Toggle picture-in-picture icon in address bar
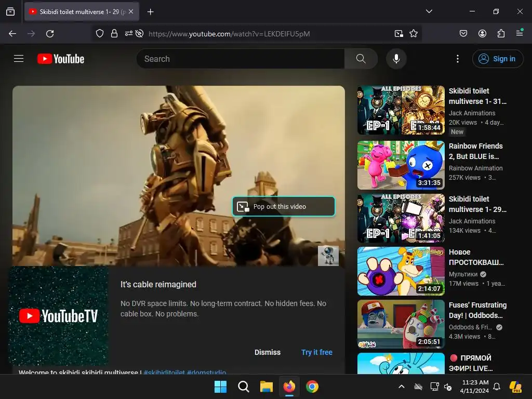Image resolution: width=532 pixels, height=399 pixels. pyautogui.click(x=398, y=34)
